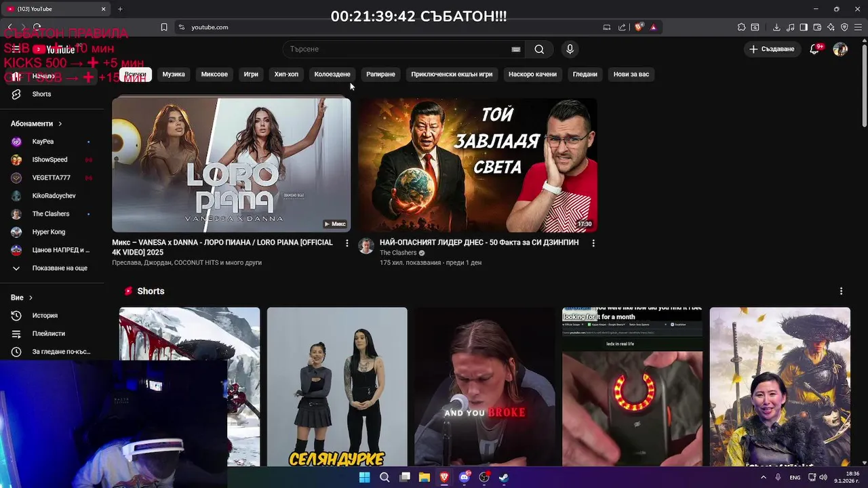Open Discord from the taskbar
The width and height of the screenshot is (868, 488).
click(x=465, y=477)
